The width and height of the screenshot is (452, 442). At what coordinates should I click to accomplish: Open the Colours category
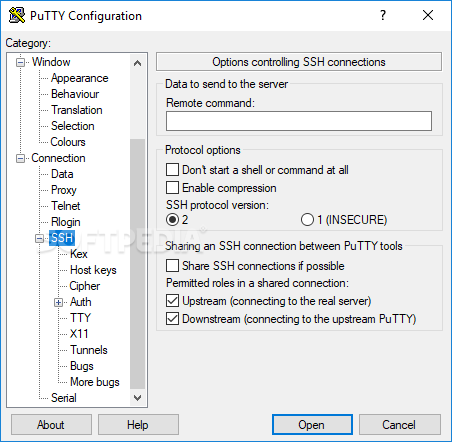pyautogui.click(x=68, y=142)
